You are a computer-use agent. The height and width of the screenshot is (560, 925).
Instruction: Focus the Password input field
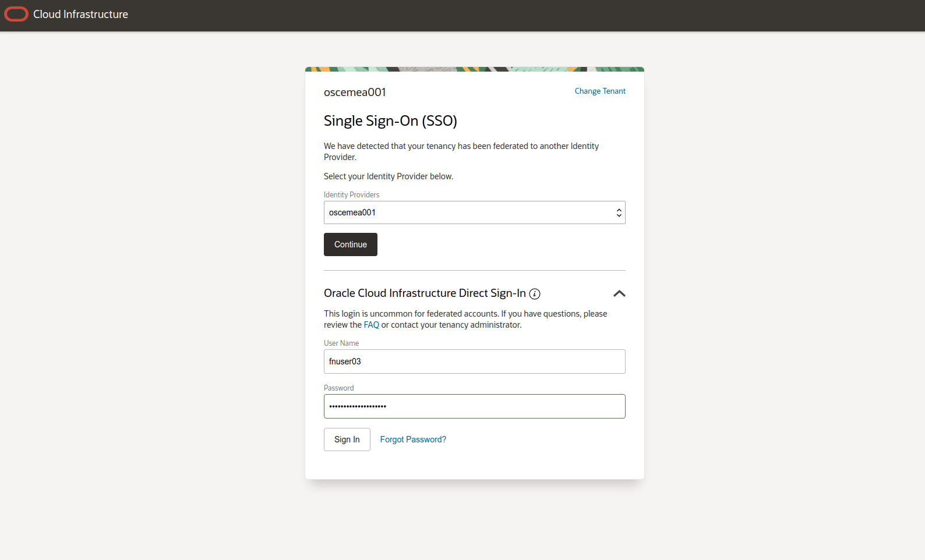tap(475, 406)
